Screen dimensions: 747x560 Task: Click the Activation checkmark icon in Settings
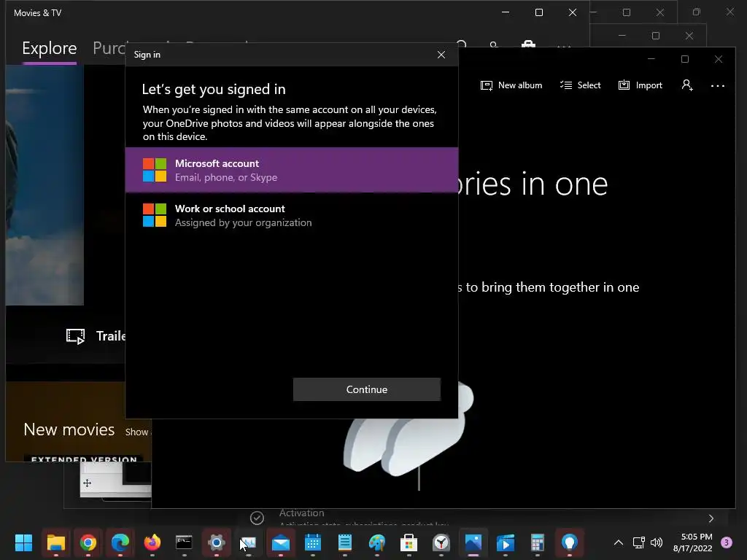click(x=257, y=518)
